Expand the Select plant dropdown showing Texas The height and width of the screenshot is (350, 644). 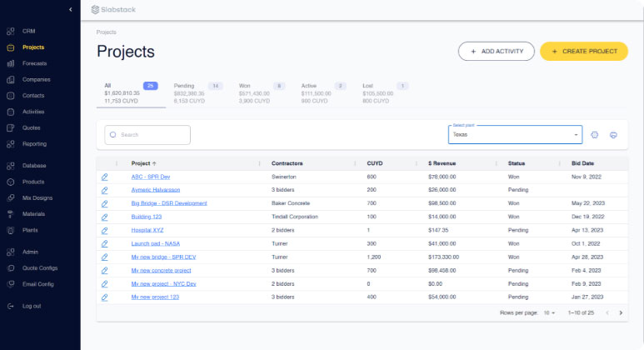coord(514,135)
